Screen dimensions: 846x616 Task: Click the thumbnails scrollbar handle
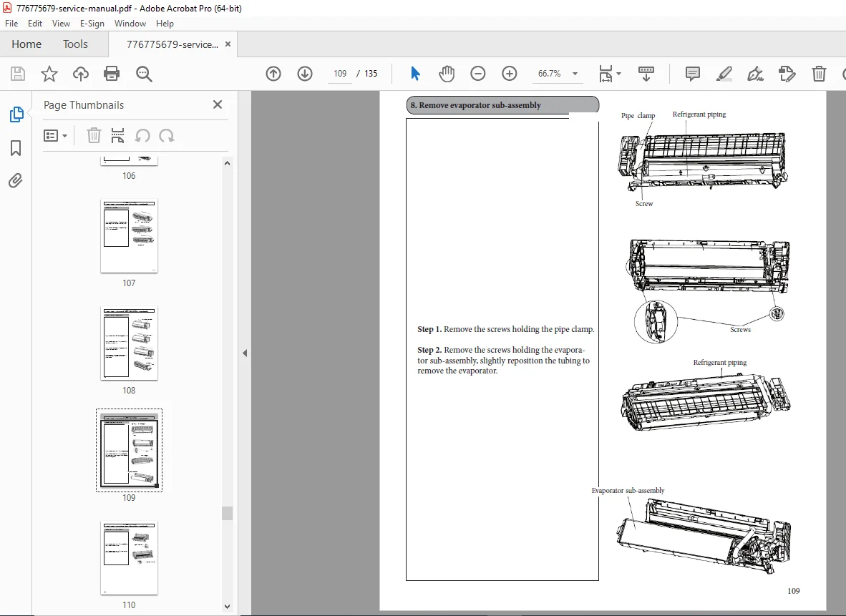point(227,513)
